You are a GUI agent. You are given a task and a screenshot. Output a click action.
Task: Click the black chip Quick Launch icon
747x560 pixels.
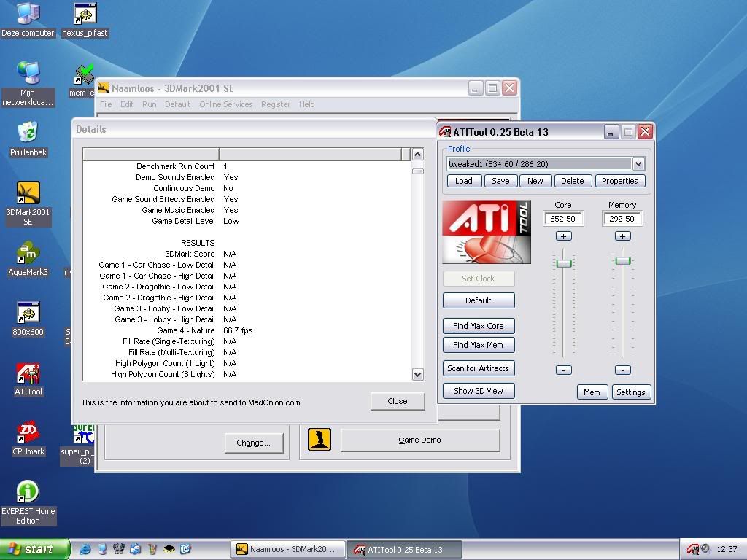point(169,549)
